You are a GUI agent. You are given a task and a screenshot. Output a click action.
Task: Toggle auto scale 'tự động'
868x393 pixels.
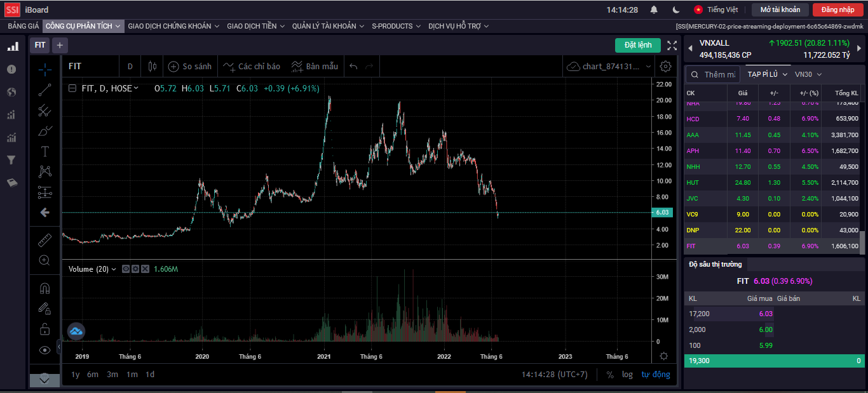656,375
